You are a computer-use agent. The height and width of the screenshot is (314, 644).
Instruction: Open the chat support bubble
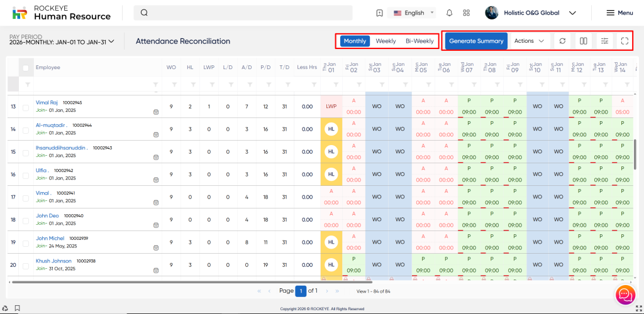click(625, 294)
